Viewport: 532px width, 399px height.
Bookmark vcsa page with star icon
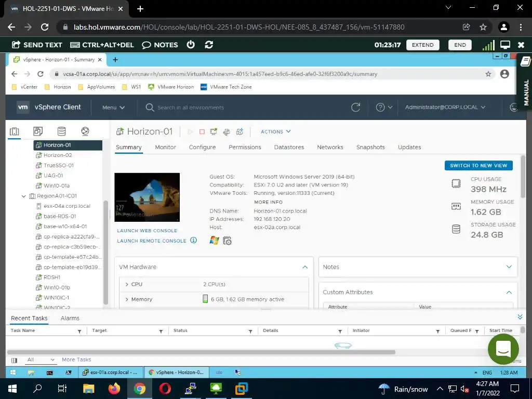pyautogui.click(x=488, y=74)
